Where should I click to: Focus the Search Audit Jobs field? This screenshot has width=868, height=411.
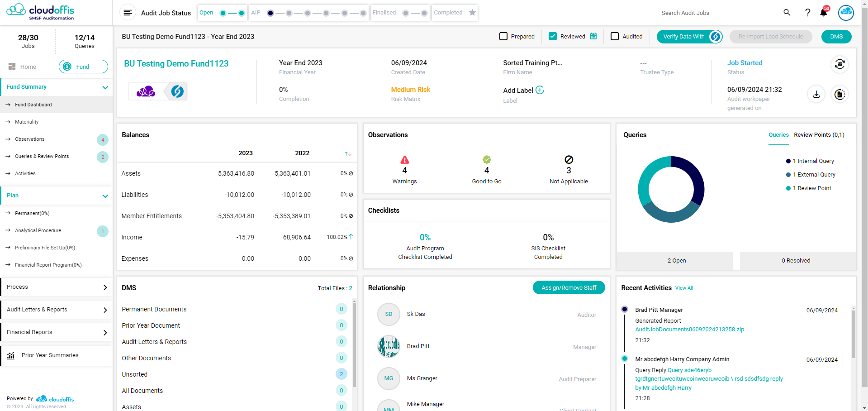click(x=719, y=13)
